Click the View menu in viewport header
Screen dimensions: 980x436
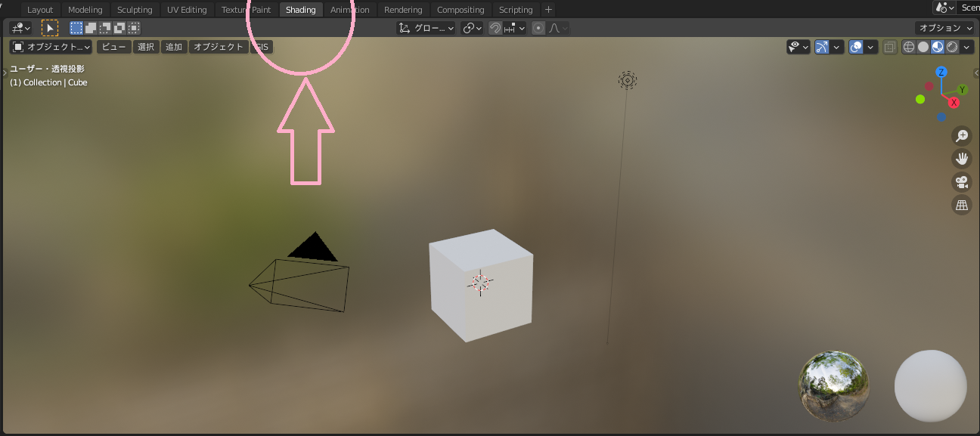point(113,46)
